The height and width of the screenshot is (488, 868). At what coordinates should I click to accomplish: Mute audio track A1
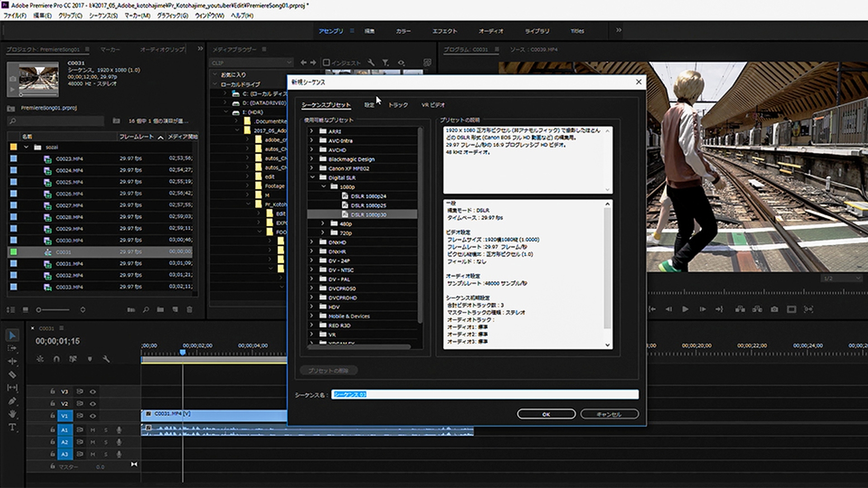pos(93,430)
